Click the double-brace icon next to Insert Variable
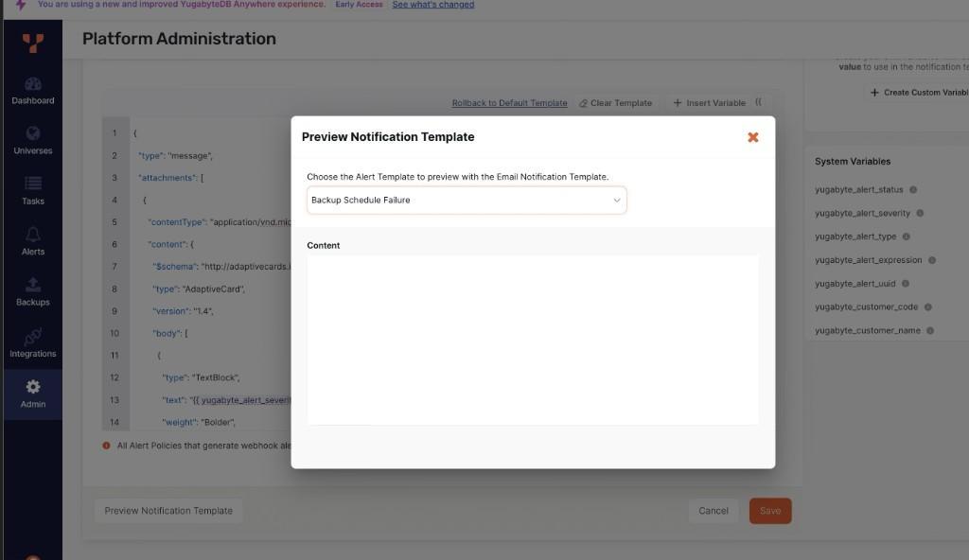The width and height of the screenshot is (969, 560). 758,102
